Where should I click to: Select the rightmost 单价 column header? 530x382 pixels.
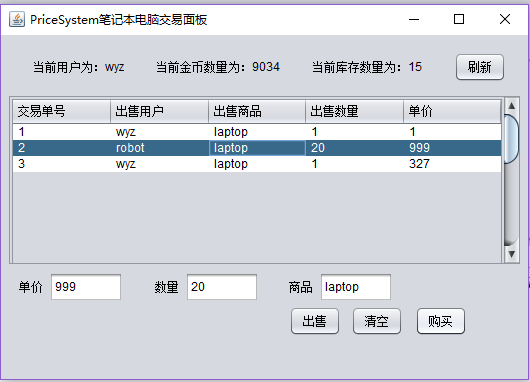452,111
